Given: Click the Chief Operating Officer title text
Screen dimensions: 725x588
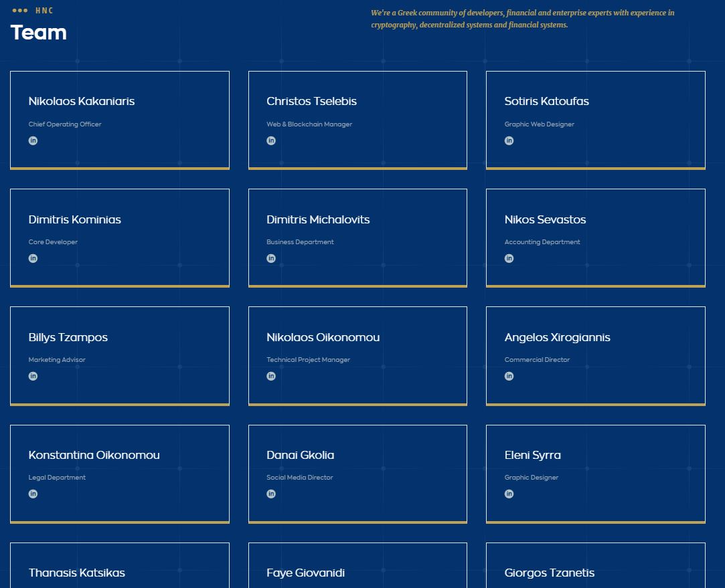Looking at the screenshot, I should (65, 124).
